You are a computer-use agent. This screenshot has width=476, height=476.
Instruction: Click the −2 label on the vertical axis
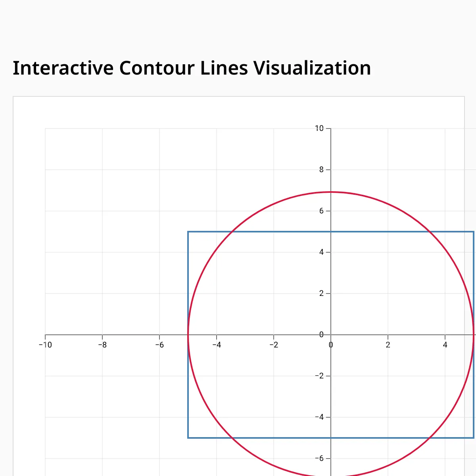click(320, 376)
